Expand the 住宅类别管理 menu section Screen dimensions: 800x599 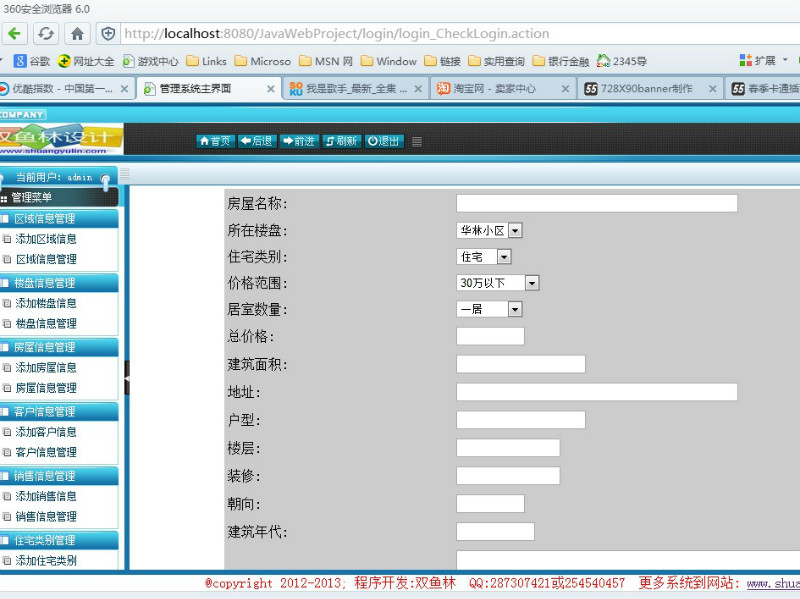tap(59, 540)
